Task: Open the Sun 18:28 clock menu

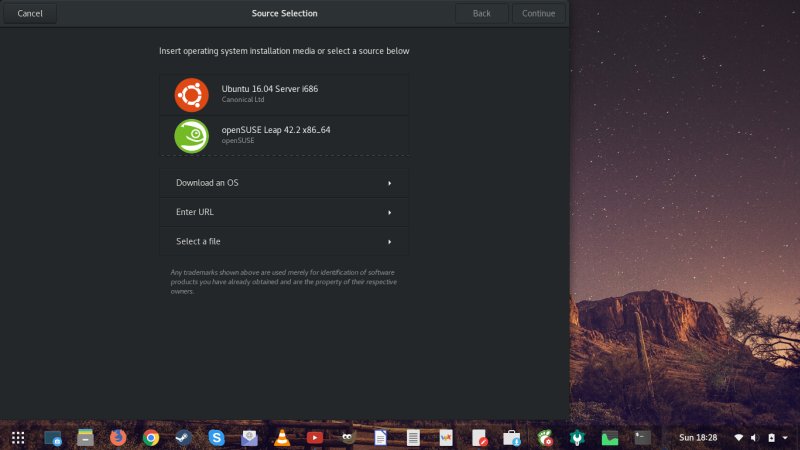Action: coord(699,437)
